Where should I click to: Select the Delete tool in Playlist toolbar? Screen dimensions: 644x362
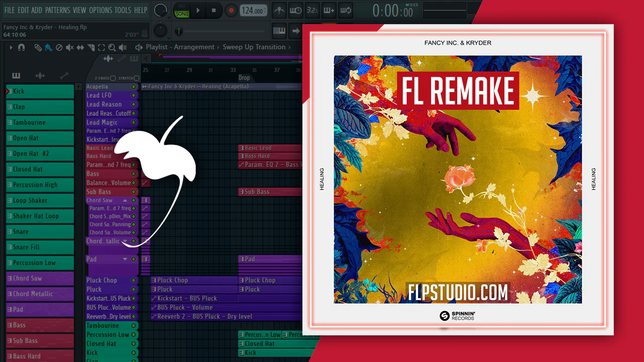59,47
